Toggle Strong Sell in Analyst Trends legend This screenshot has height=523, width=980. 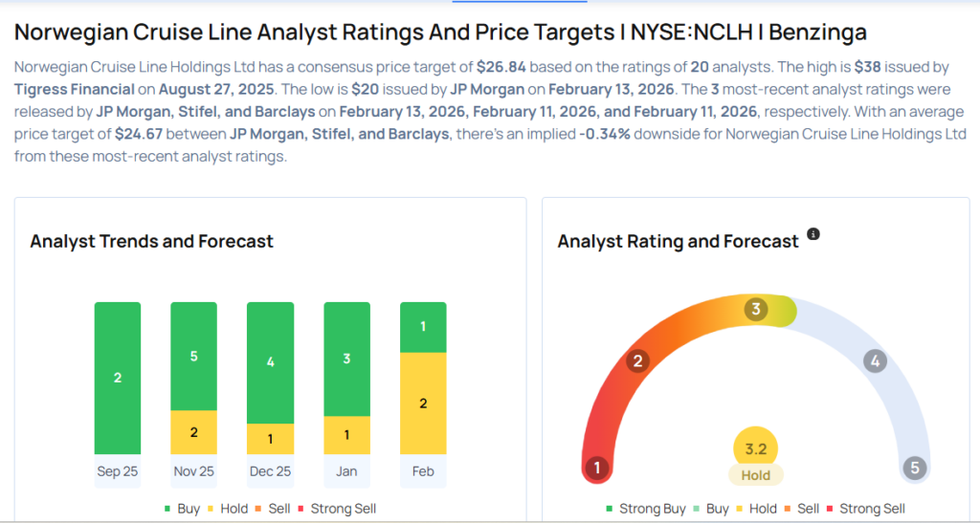[338, 509]
